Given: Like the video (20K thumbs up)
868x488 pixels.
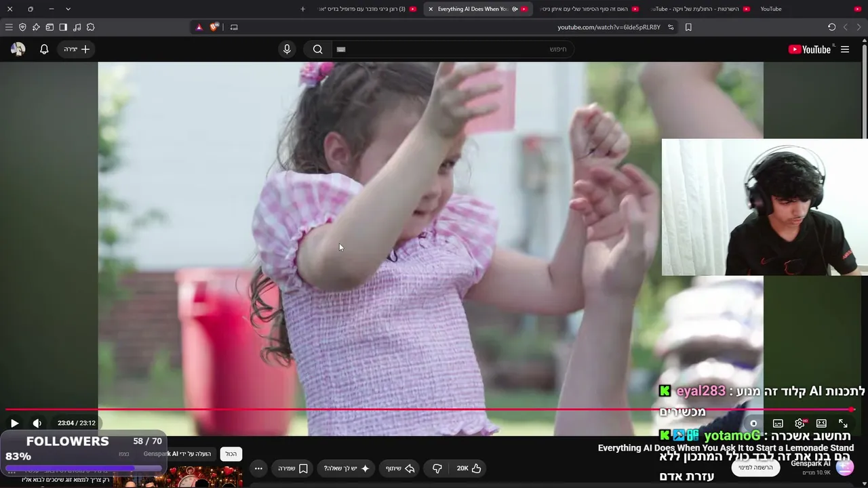Looking at the screenshot, I should (x=469, y=468).
